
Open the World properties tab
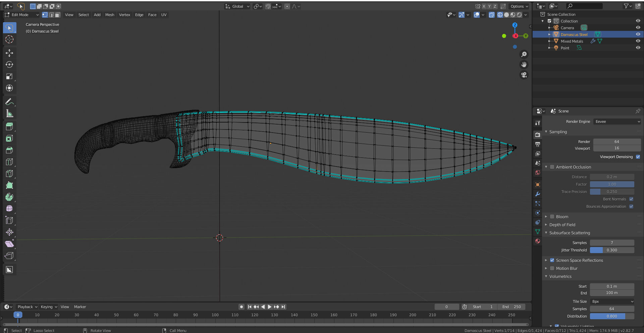click(x=538, y=173)
